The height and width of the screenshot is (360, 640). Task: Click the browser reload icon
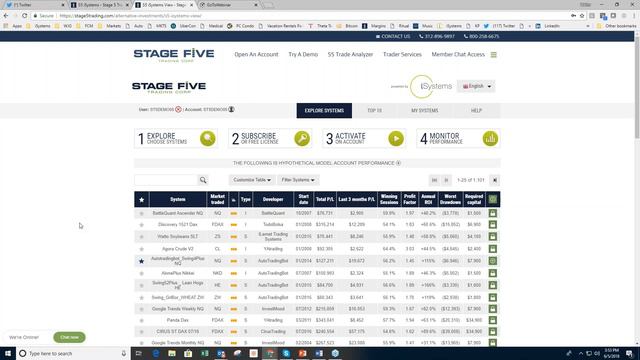[24, 16]
